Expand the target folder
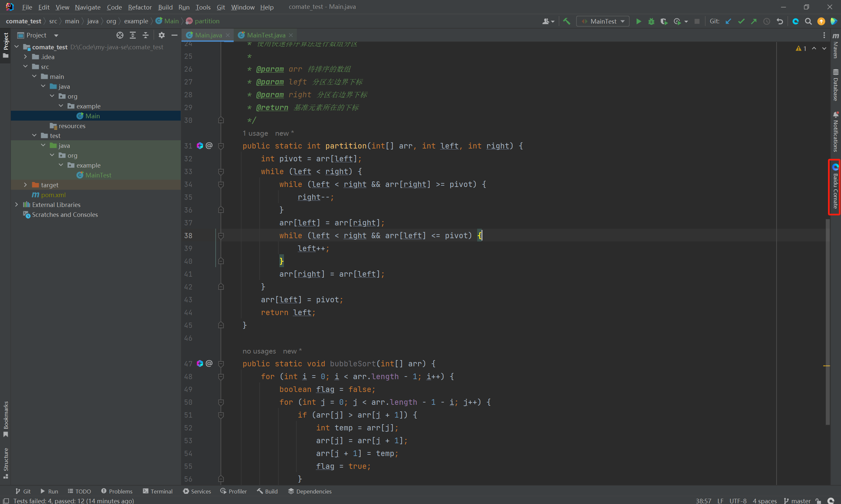Image resolution: width=841 pixels, height=504 pixels. (x=26, y=185)
